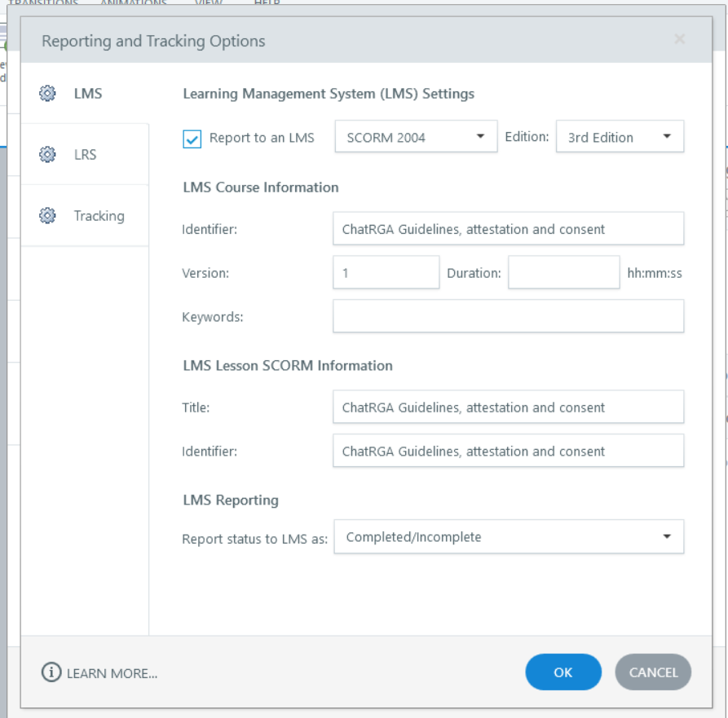The width and height of the screenshot is (728, 718).
Task: Switch to the Tracking tab
Action: (x=98, y=216)
